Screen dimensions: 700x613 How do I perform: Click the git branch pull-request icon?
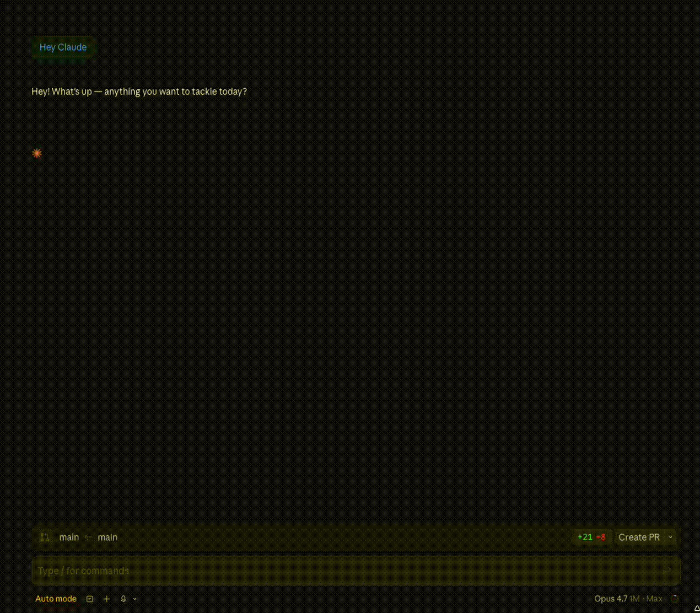(45, 537)
